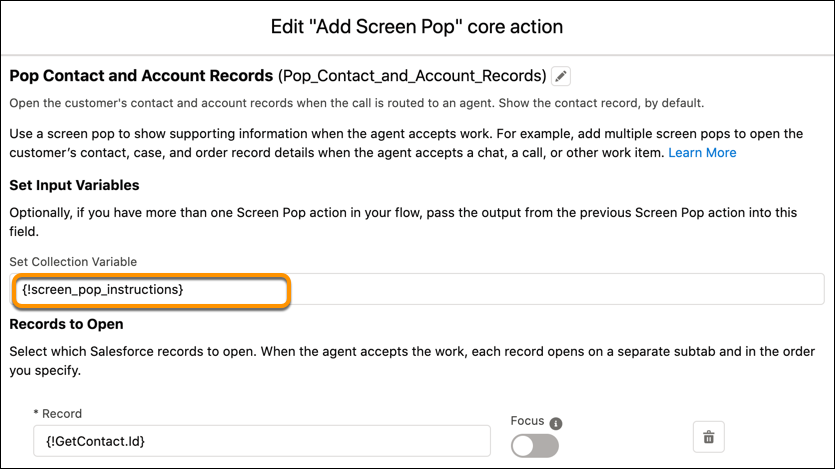Viewport: 835px width, 469px height.
Task: Click the Set Input Variables heading
Action: 74,185
